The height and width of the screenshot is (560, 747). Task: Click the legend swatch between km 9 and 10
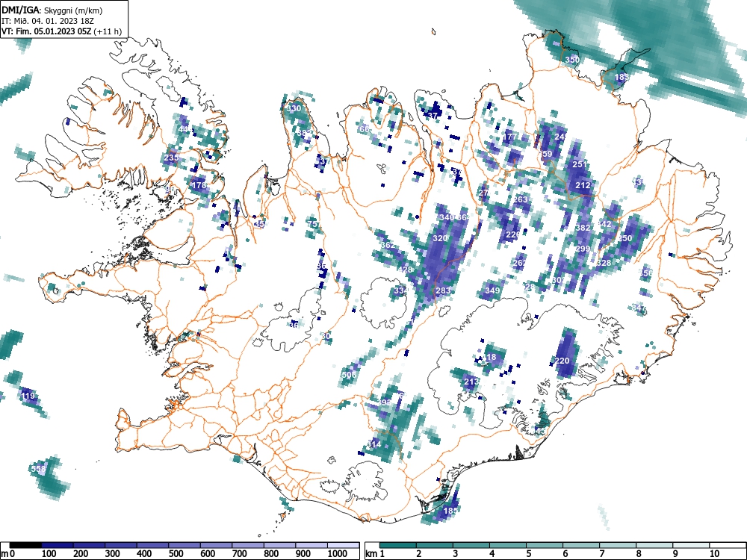[x=691, y=545]
